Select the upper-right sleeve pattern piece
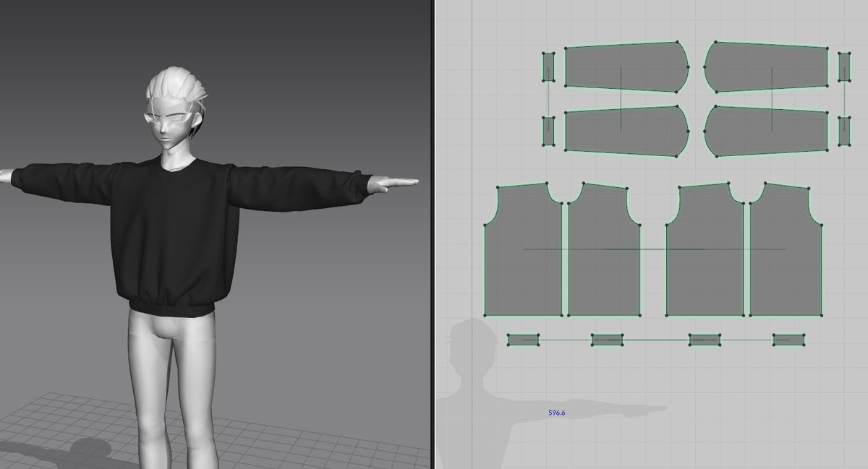 (x=767, y=67)
